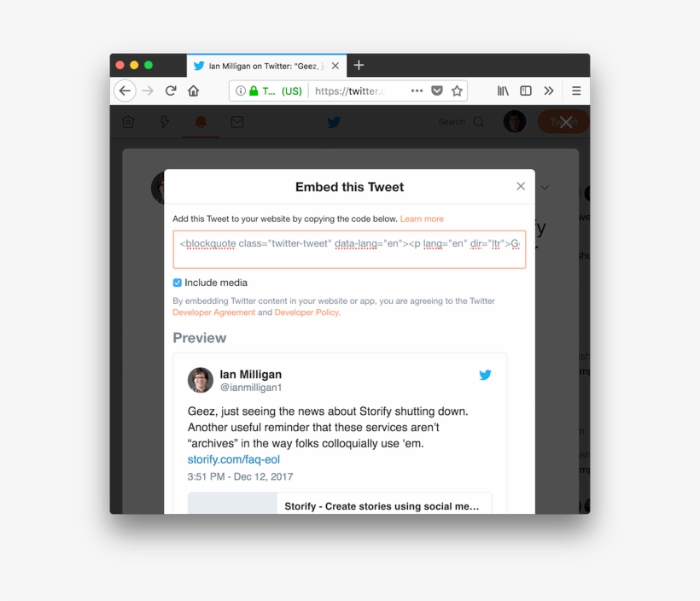
Task: Open the Library bookshelf icon
Action: pyautogui.click(x=503, y=91)
